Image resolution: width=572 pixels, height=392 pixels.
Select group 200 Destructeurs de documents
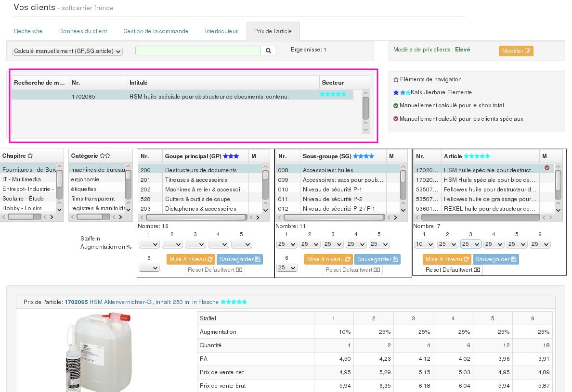tap(200, 170)
